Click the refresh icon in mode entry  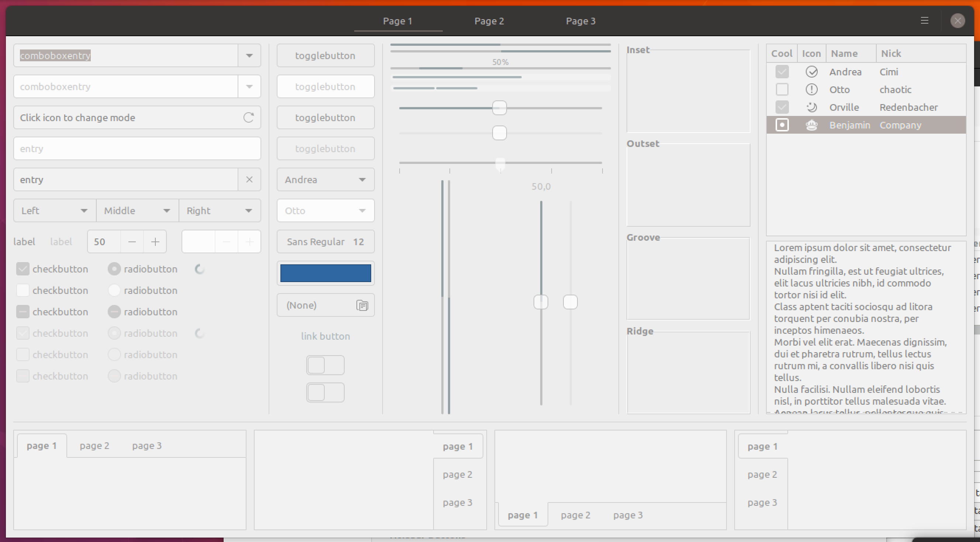click(248, 118)
